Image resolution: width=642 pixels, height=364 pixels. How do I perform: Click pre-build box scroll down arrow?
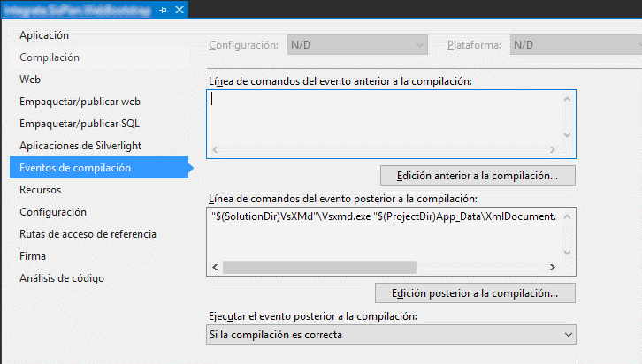click(x=568, y=135)
